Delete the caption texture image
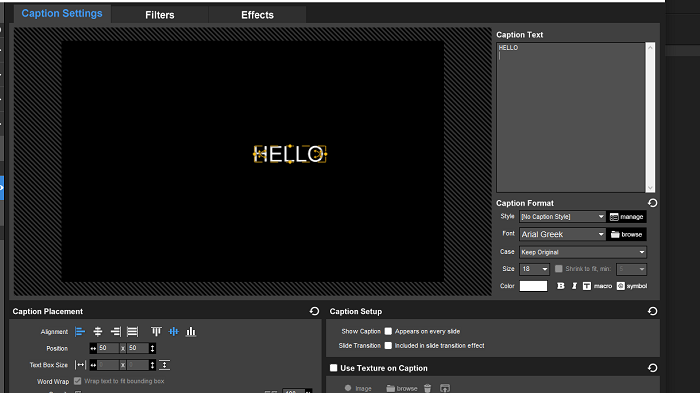Image resolution: width=700 pixels, height=393 pixels. (427, 388)
